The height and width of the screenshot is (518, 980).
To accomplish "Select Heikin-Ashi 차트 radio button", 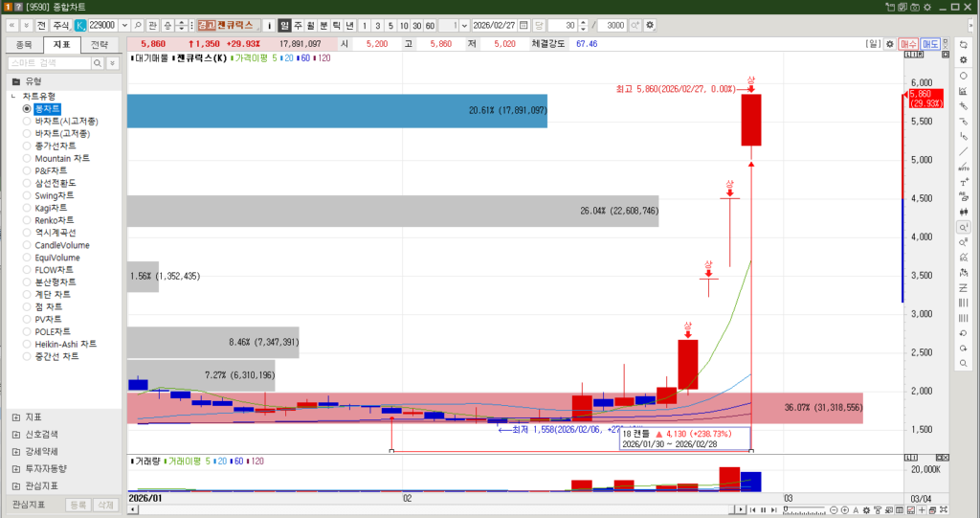I will click(x=28, y=344).
